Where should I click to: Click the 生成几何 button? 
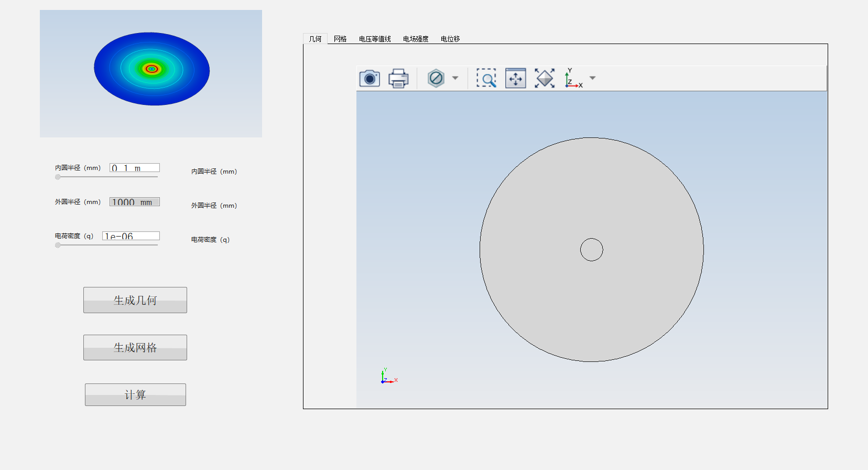pyautogui.click(x=135, y=300)
